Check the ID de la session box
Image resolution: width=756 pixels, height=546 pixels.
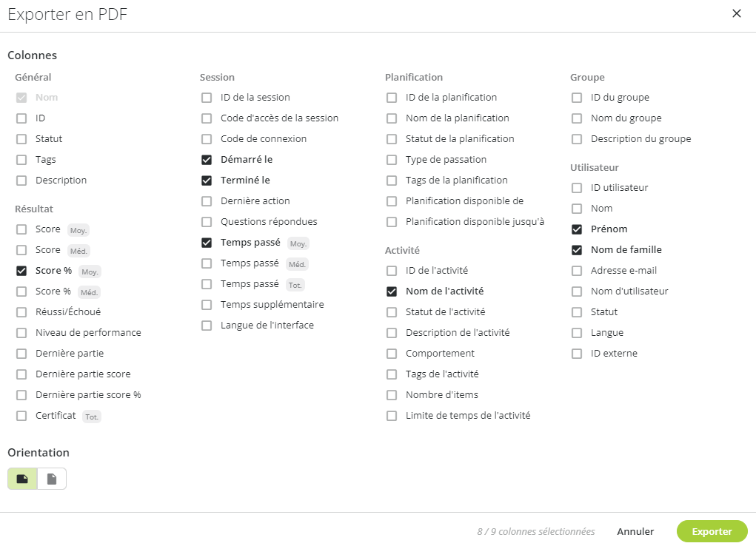(x=207, y=98)
